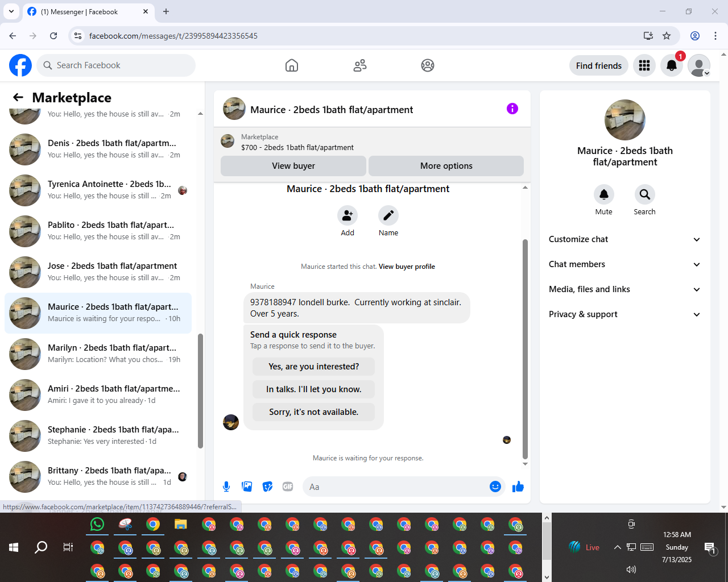The width and height of the screenshot is (728, 582).
Task: Open the Friends icon in top navigation
Action: [x=360, y=65]
